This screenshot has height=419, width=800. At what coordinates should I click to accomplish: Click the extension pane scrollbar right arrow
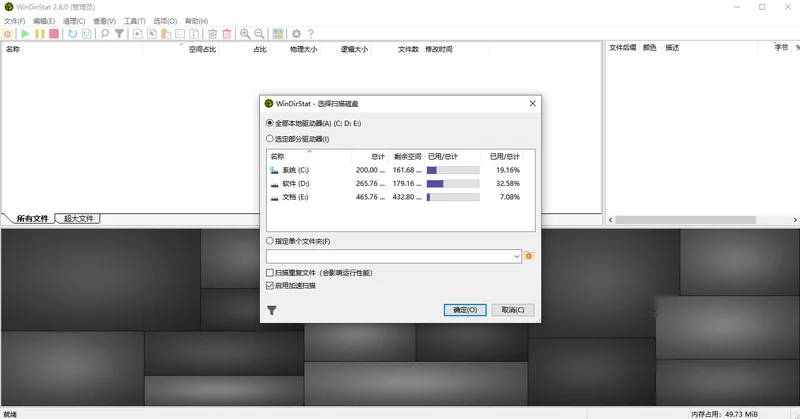(795, 220)
